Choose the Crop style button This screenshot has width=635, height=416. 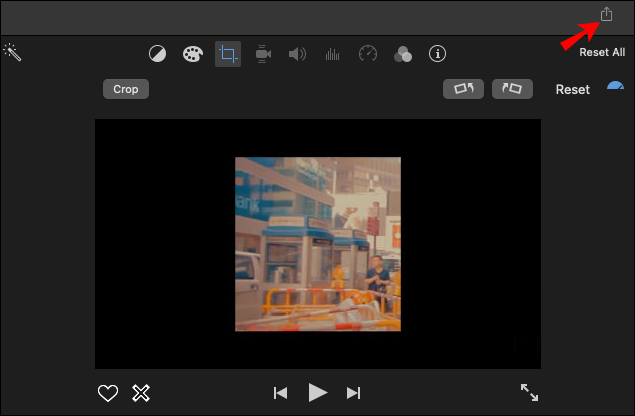click(x=125, y=89)
